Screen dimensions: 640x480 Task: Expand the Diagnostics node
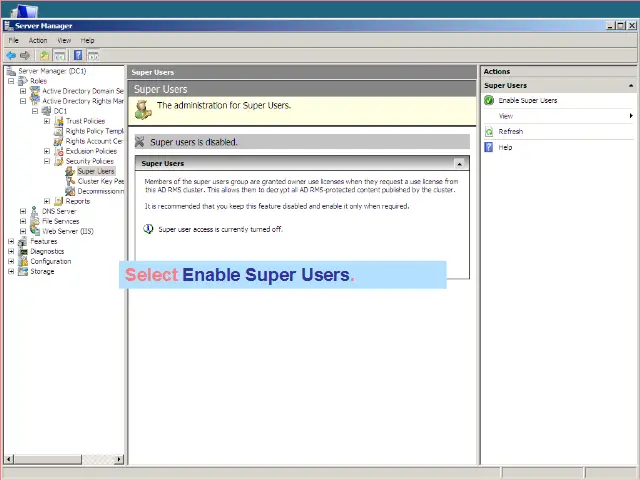point(11,251)
